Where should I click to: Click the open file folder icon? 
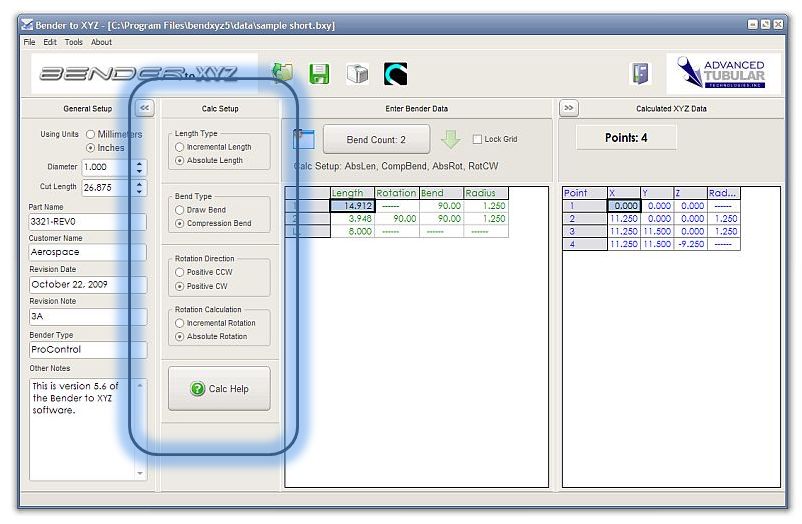pos(283,73)
